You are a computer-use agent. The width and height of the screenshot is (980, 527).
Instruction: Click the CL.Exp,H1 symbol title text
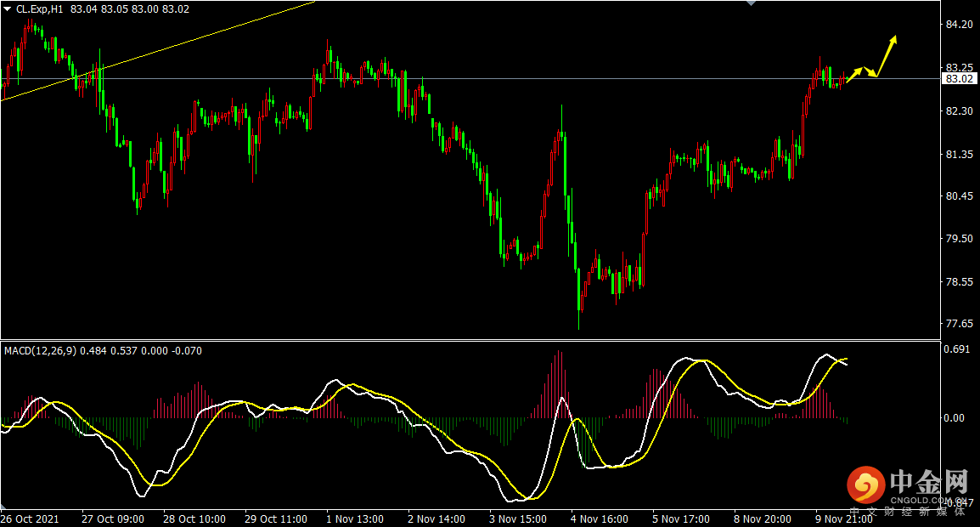pos(40,8)
